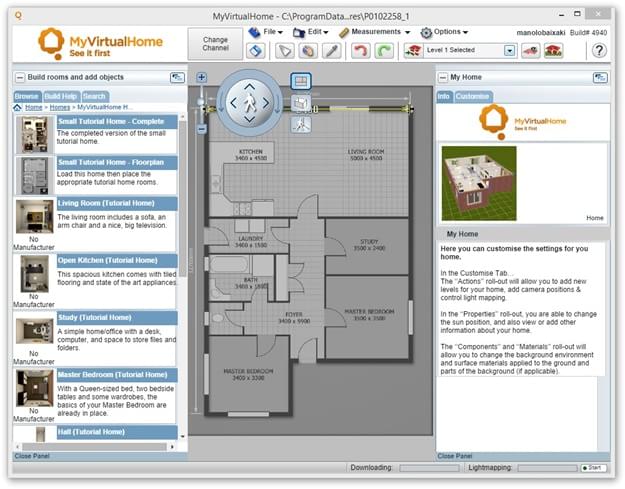Viewport: 625px width, 489px height.
Task: Move view down on navigation wheel
Action: [x=250, y=119]
